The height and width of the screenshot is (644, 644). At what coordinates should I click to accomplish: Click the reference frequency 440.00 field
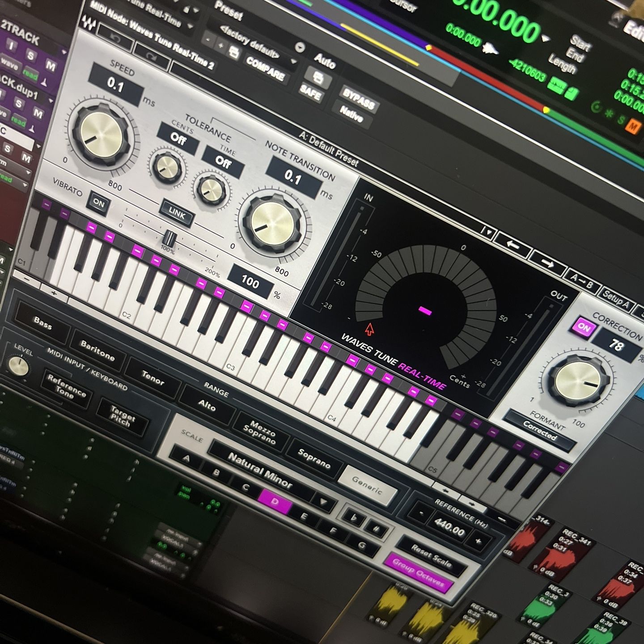[449, 528]
